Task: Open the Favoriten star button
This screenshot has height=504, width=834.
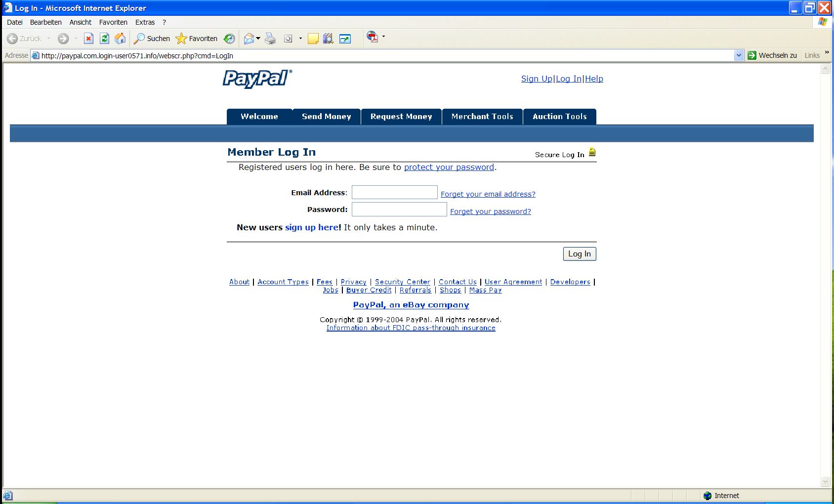Action: point(197,39)
